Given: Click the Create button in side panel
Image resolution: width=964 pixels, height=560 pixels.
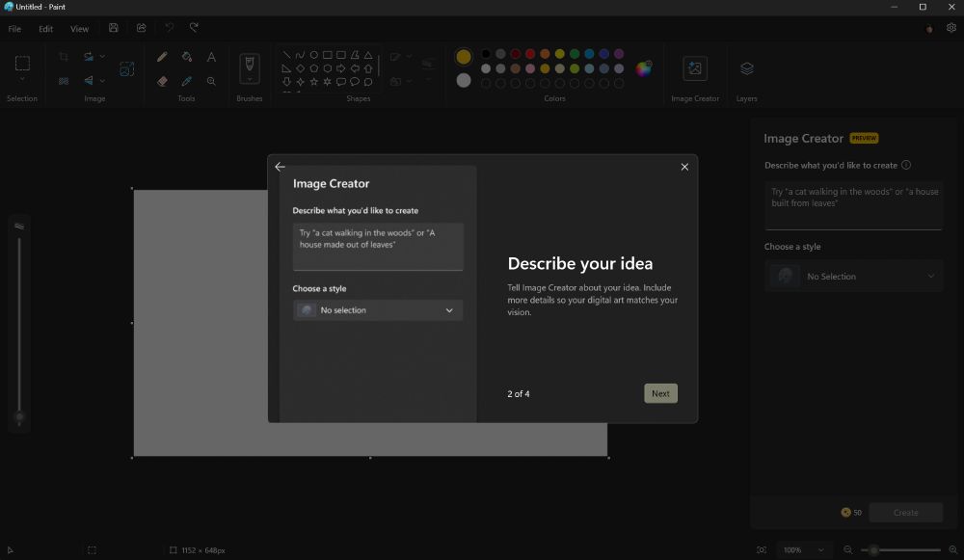Looking at the screenshot, I should (x=905, y=512).
